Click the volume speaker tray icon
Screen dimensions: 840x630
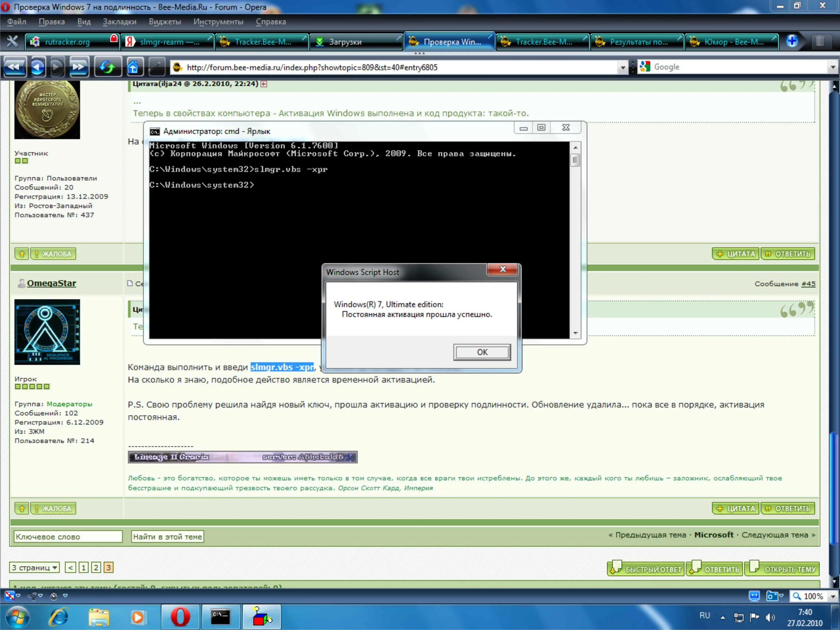click(771, 617)
